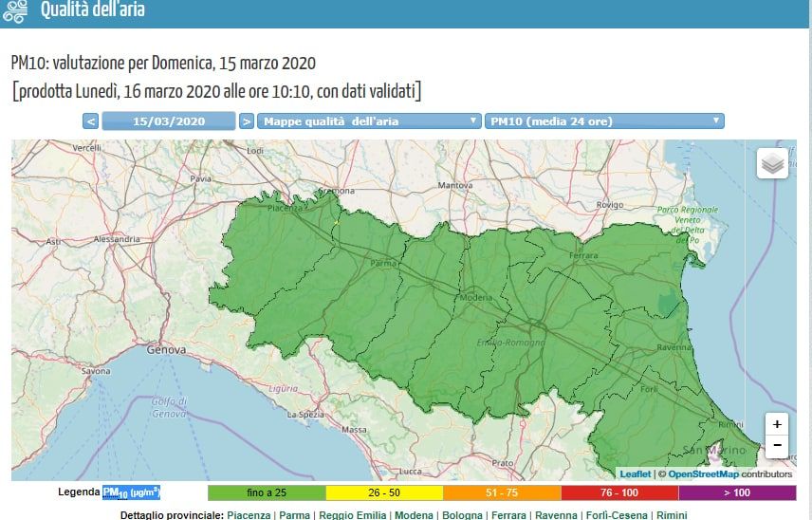
Task: Go to previous day arrow
Action: pyautogui.click(x=91, y=121)
